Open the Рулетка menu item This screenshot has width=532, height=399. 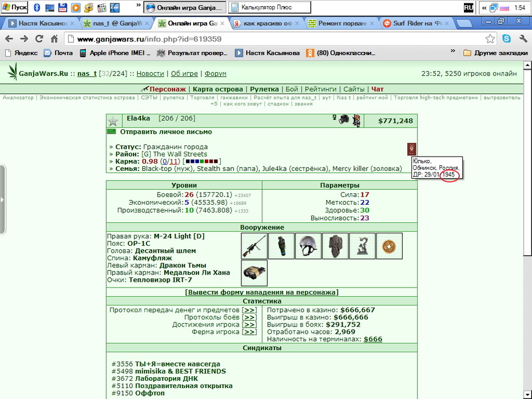coord(264,89)
